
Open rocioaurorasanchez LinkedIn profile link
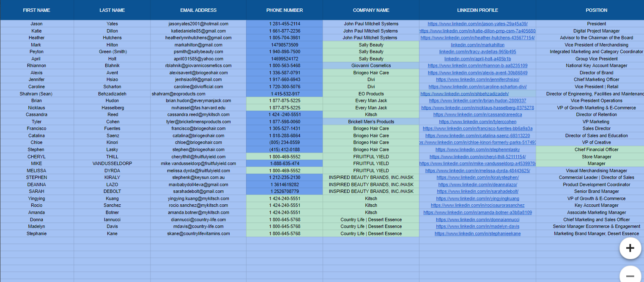tap(478, 206)
